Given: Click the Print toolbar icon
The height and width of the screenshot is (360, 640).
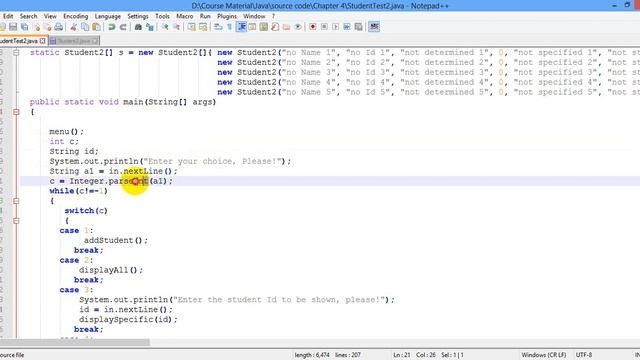Looking at the screenshot, I should pos(59,27).
